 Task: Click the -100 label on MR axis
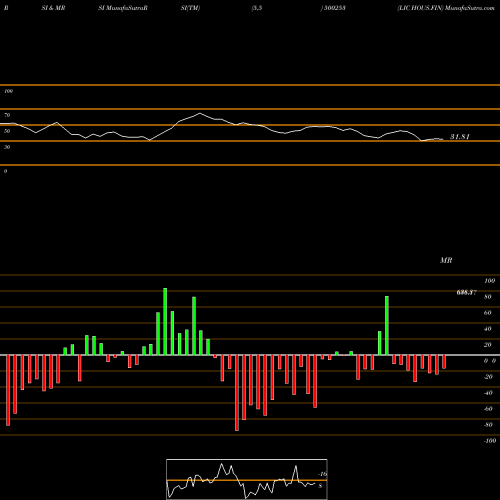point(490,441)
